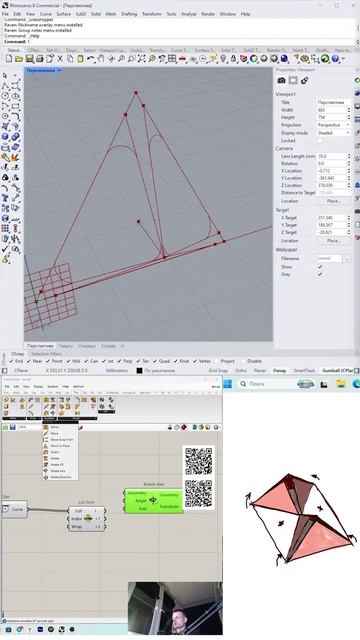Open the Surface menu in Rhino
360x640 pixels.
(64, 14)
